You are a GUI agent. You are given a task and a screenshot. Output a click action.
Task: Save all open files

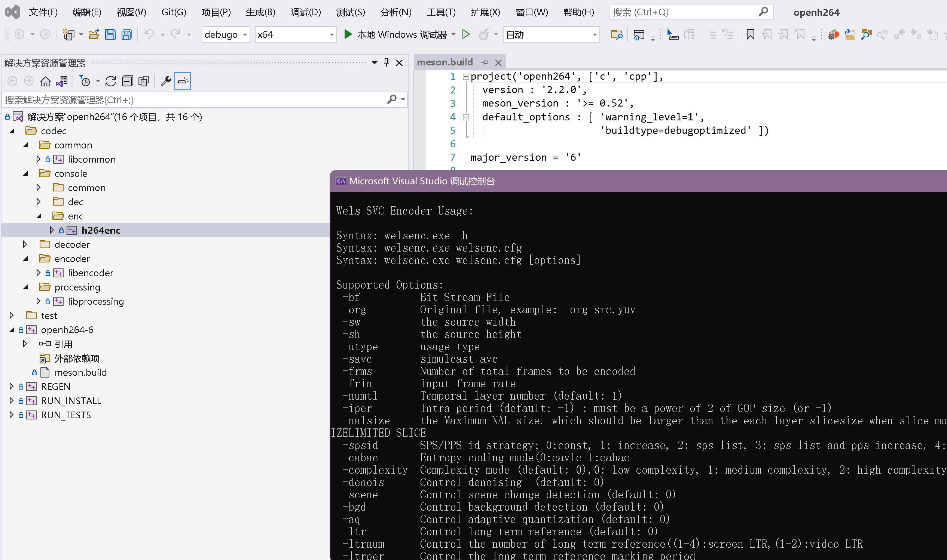[126, 34]
